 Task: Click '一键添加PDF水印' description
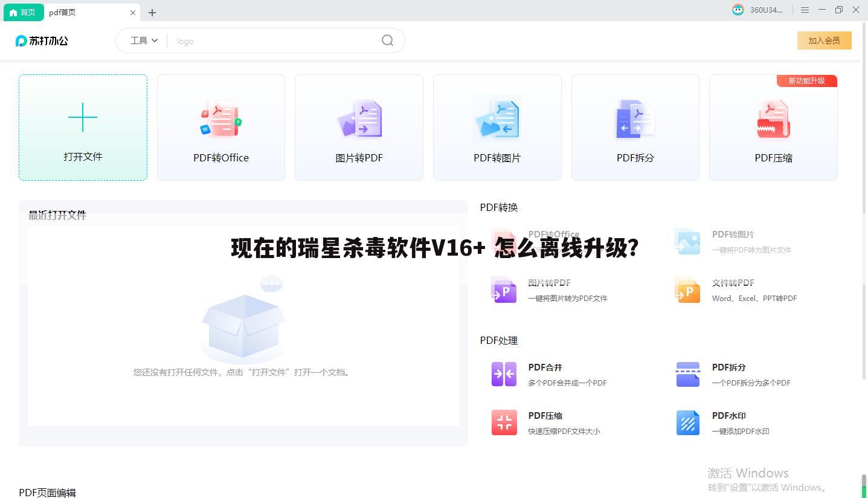(740, 431)
